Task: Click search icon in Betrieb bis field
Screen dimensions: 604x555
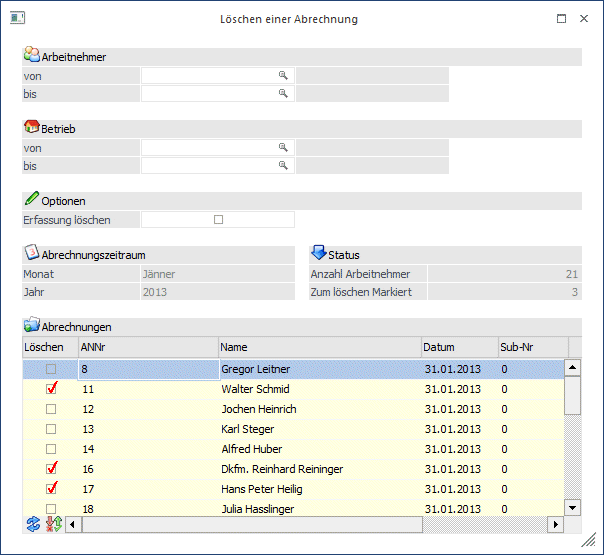Action: click(283, 165)
